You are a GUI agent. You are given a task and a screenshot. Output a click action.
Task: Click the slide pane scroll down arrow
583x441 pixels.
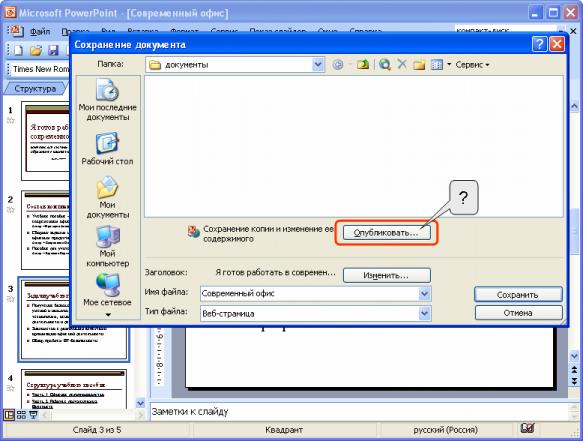pos(574,356)
